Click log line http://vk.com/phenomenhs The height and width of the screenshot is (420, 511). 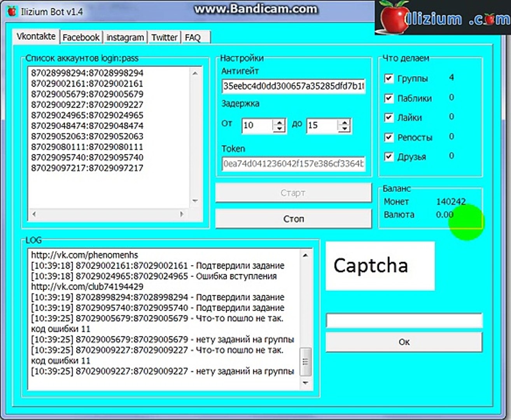[84, 255]
